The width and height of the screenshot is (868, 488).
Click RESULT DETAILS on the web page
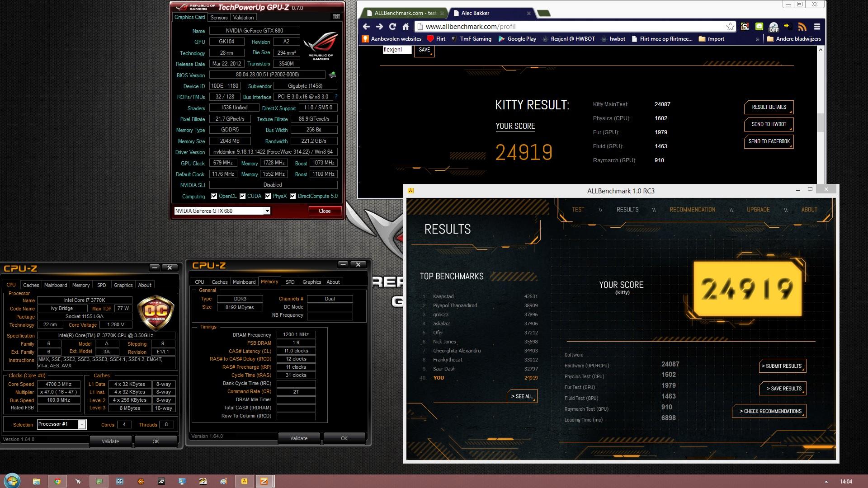(769, 107)
